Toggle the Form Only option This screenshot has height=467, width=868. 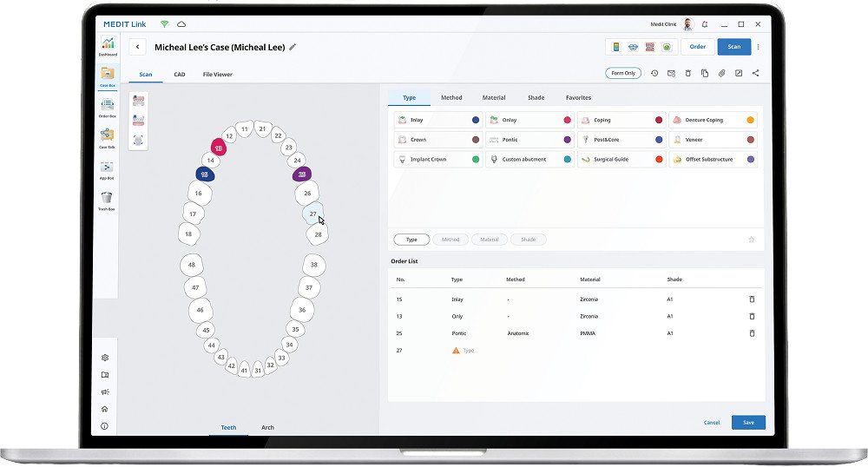(623, 73)
